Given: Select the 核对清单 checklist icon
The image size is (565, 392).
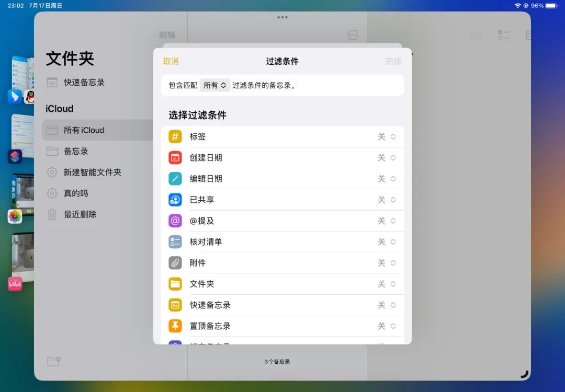Looking at the screenshot, I should [175, 241].
